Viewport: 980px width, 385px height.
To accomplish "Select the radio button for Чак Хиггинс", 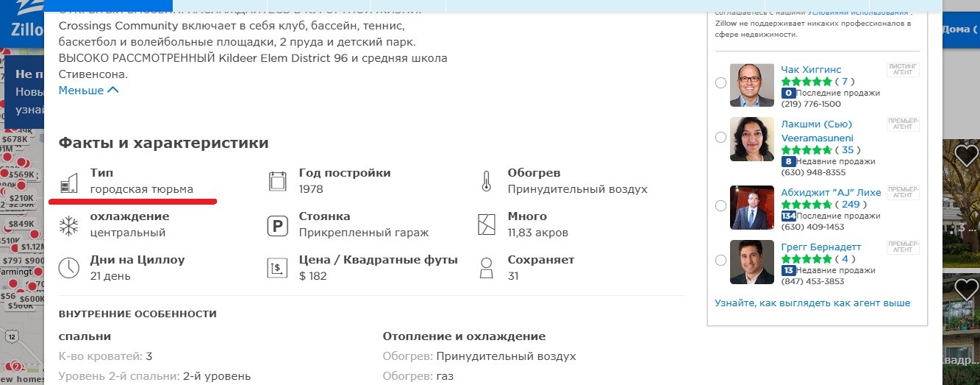I will pyautogui.click(x=720, y=83).
